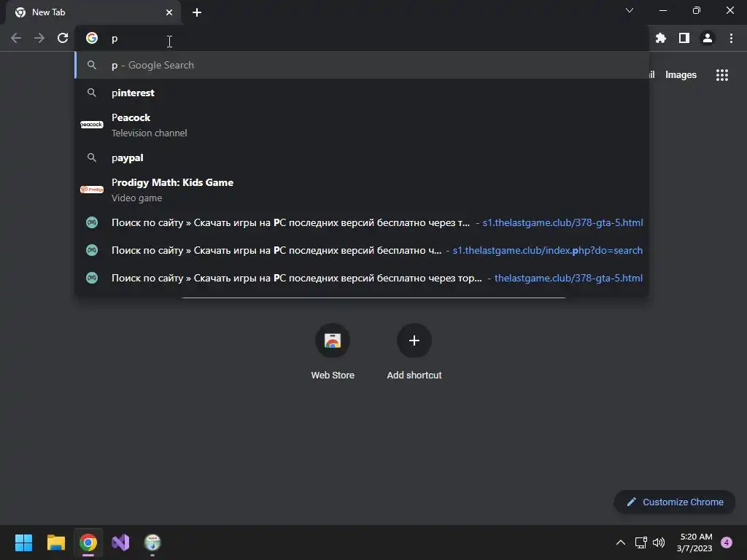Open the Extensions puzzle icon

(x=661, y=38)
